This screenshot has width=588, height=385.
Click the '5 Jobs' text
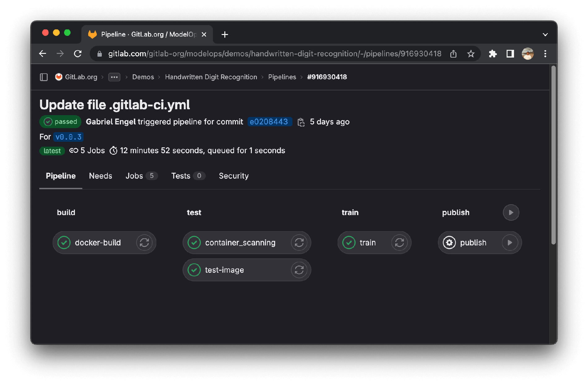(93, 151)
